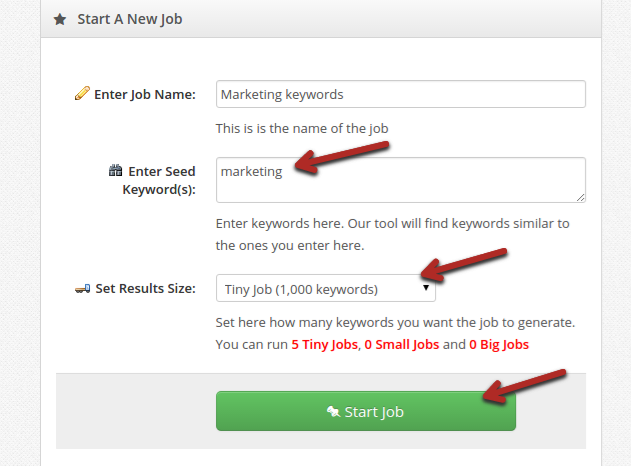The width and height of the screenshot is (631, 466).
Task: Click the resize grip of the seed keywords textarea
Action: tap(580, 197)
